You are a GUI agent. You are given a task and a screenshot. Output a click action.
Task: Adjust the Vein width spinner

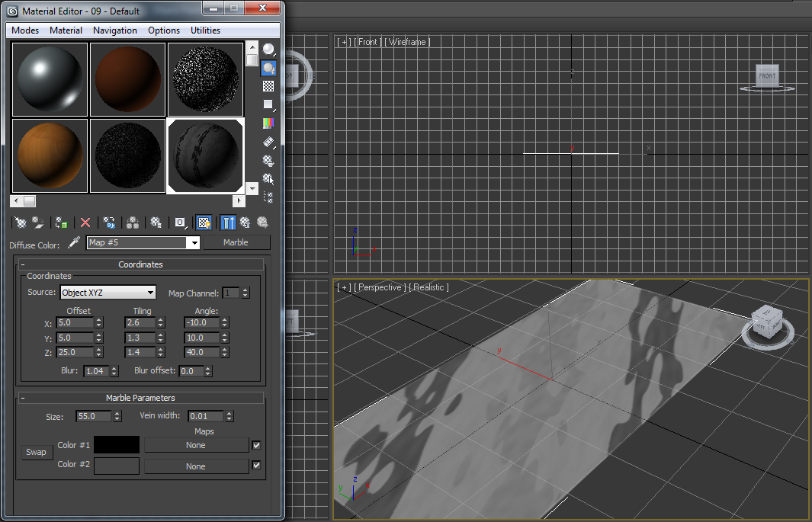(229, 416)
